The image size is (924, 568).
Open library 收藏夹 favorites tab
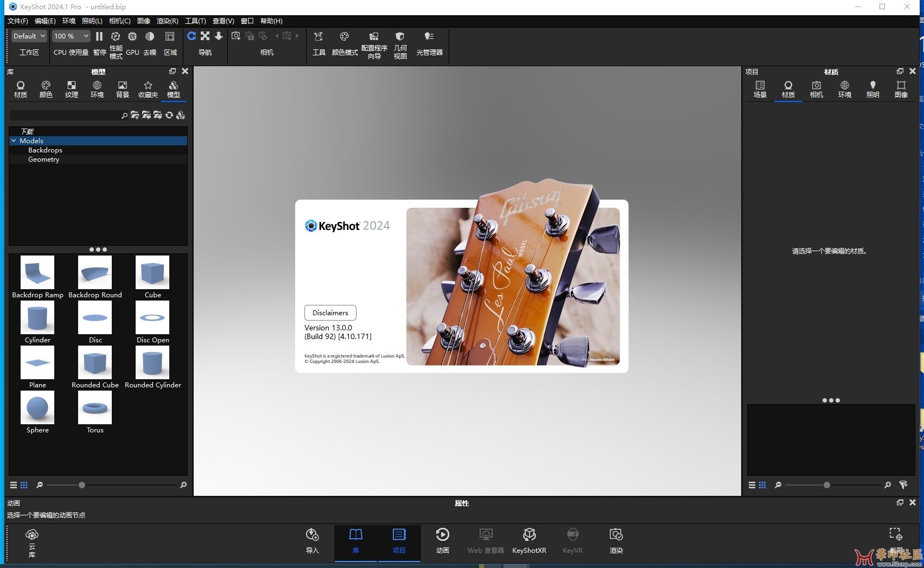click(x=148, y=90)
